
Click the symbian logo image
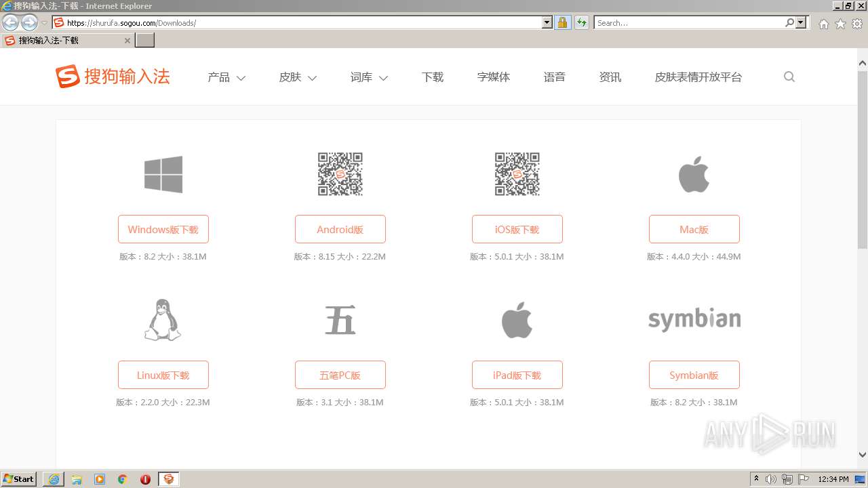point(694,319)
